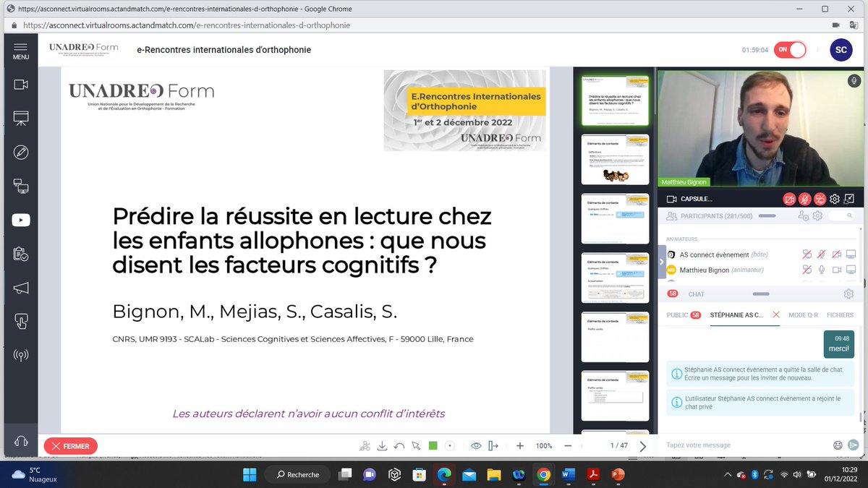Disable the webcam with the red camera icon
Image resolution: width=868 pixels, height=488 pixels.
[788, 198]
